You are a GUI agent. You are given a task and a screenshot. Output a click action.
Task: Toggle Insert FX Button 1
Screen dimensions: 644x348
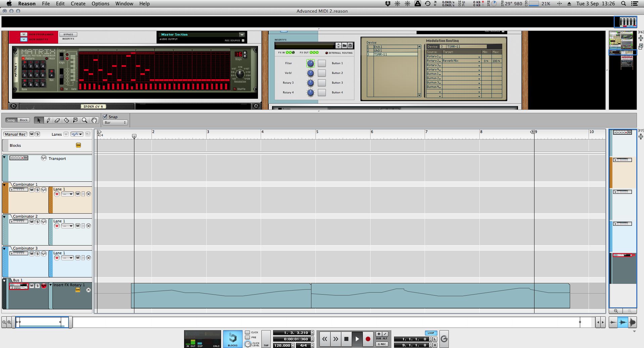coord(322,63)
